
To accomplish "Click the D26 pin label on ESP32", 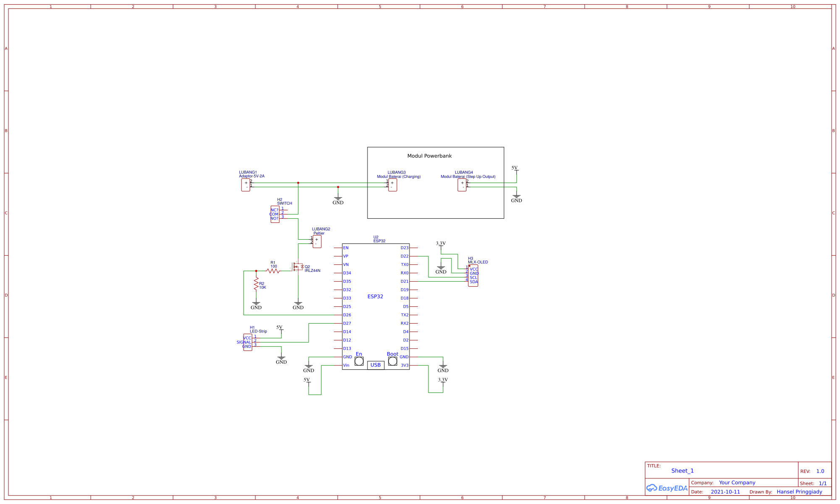I will (347, 315).
